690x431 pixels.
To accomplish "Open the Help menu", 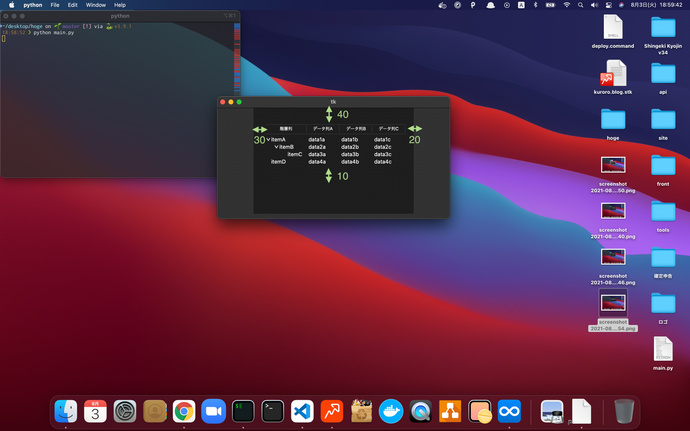I will (120, 5).
